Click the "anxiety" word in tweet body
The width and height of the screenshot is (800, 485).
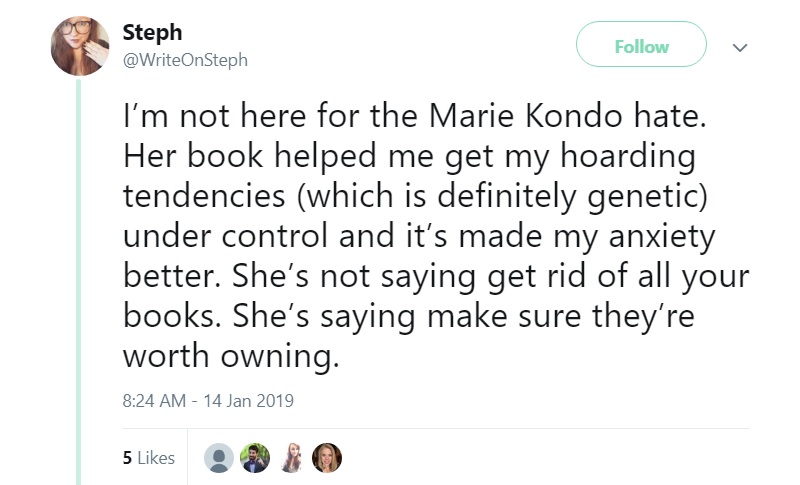pos(662,237)
